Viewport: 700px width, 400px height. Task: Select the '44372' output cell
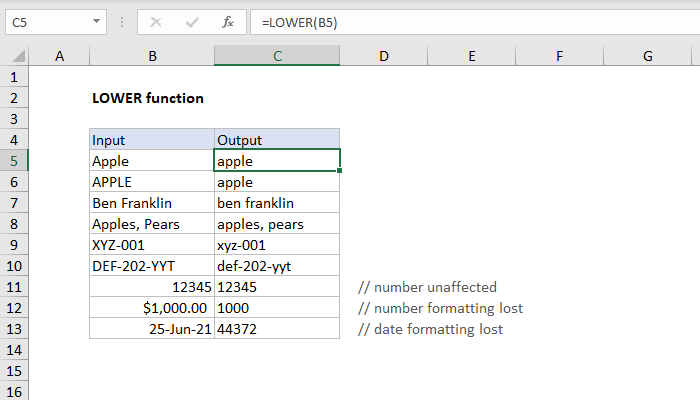pyautogui.click(x=277, y=329)
